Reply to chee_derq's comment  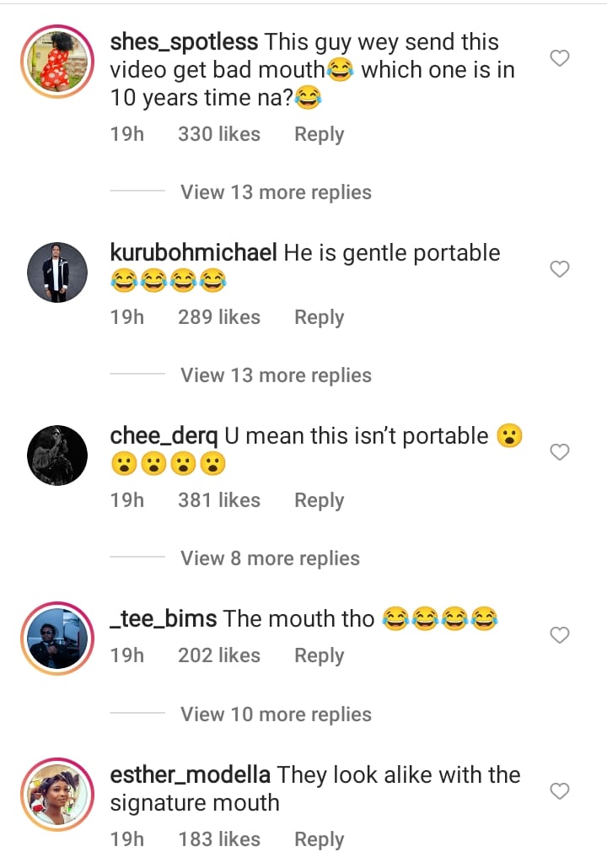coord(319,500)
